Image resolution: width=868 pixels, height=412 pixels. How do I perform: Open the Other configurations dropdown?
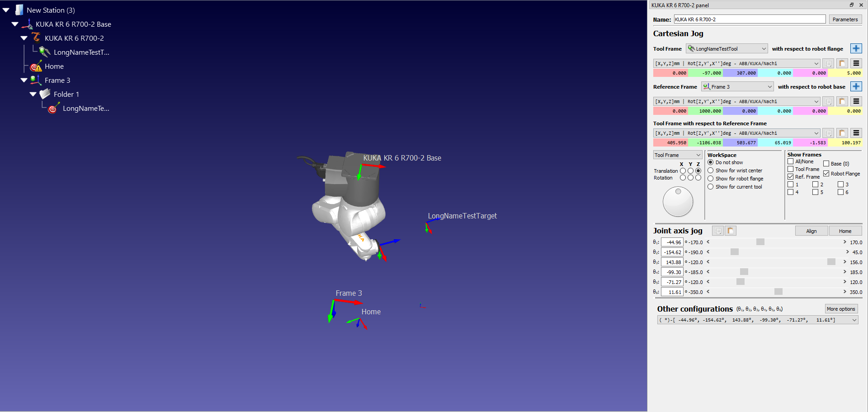tap(758, 320)
